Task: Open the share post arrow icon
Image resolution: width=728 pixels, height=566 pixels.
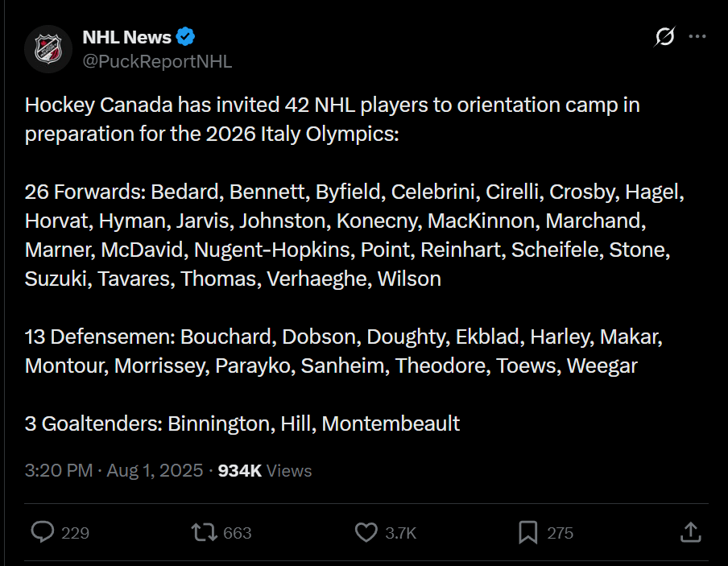Action: coord(690,532)
